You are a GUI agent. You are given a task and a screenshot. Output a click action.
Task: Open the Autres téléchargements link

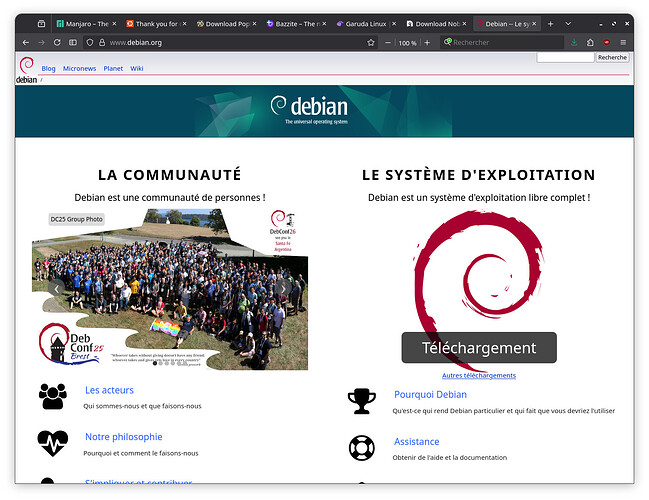pyautogui.click(x=479, y=375)
